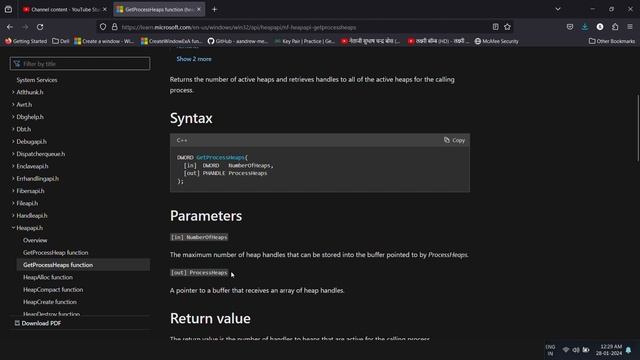This screenshot has width=640, height=360.
Task: Copy the C++ syntax code block
Action: [x=454, y=140]
